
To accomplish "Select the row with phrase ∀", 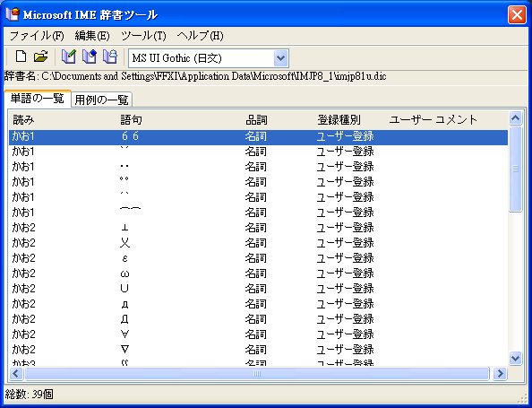I will [x=258, y=334].
